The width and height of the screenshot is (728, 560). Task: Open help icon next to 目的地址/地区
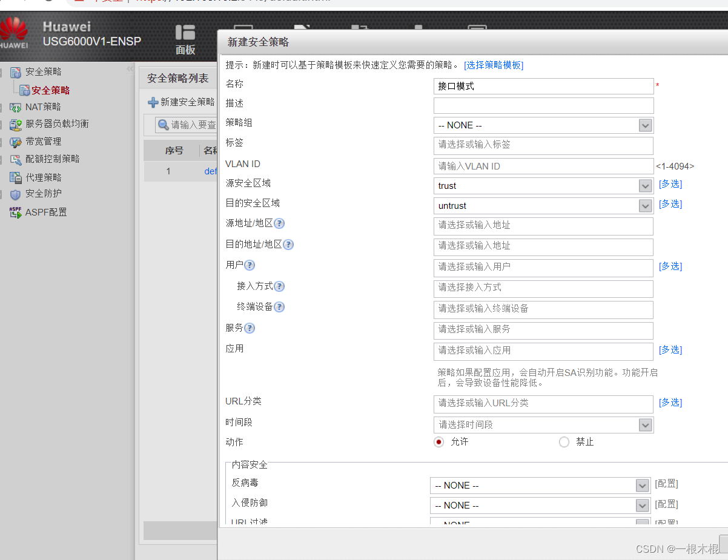click(x=288, y=245)
